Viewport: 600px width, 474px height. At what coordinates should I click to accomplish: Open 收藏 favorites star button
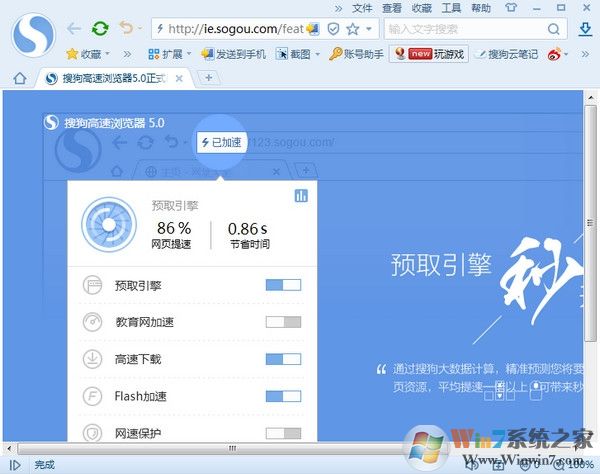point(83,54)
